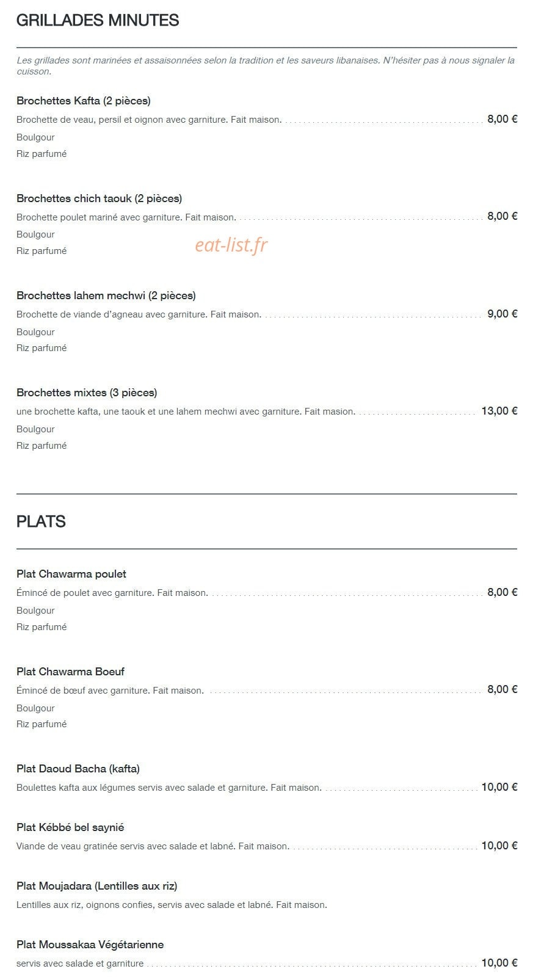
Task: Click the eat-list.fr watermark
Action: tap(231, 245)
